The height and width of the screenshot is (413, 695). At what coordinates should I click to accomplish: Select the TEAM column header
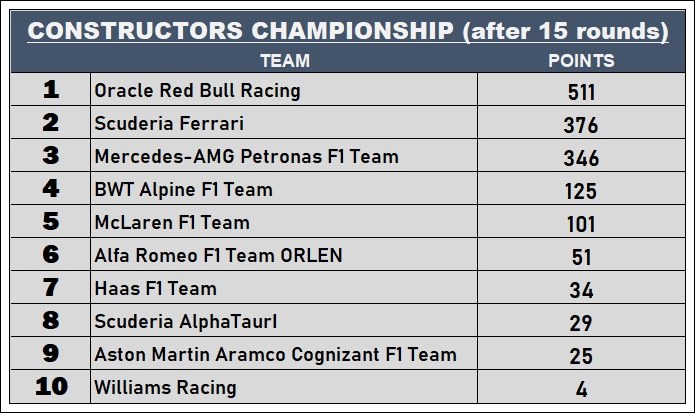pyautogui.click(x=285, y=61)
